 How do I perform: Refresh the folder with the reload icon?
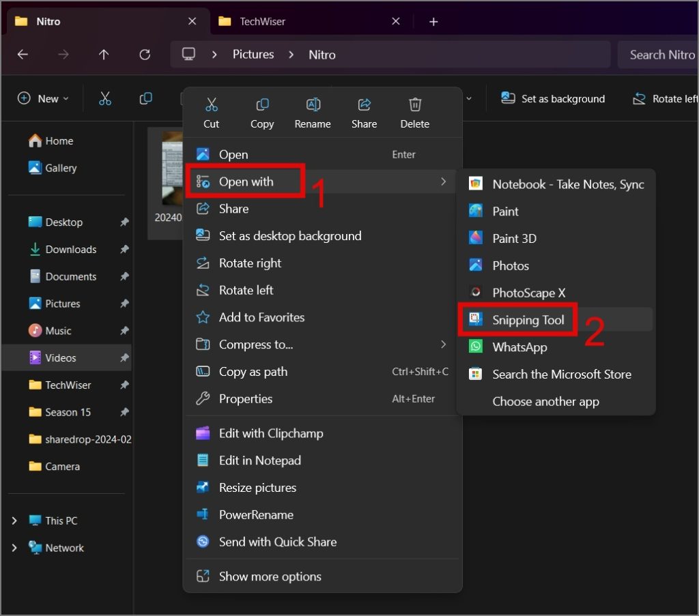coord(145,55)
